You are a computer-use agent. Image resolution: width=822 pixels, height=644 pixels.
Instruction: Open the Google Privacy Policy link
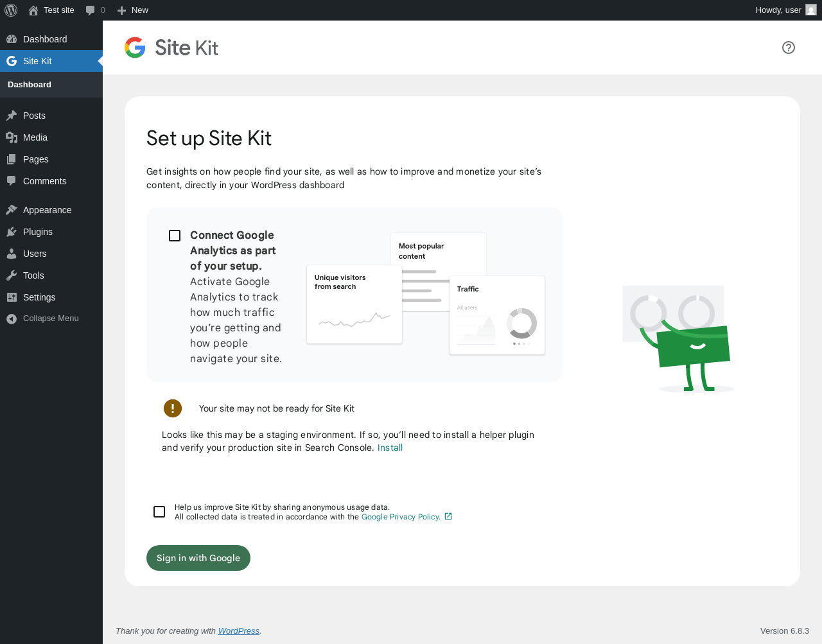(401, 517)
